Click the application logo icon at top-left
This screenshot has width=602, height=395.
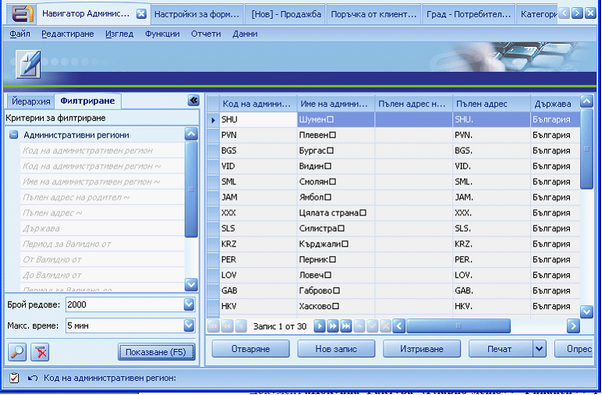(x=22, y=14)
